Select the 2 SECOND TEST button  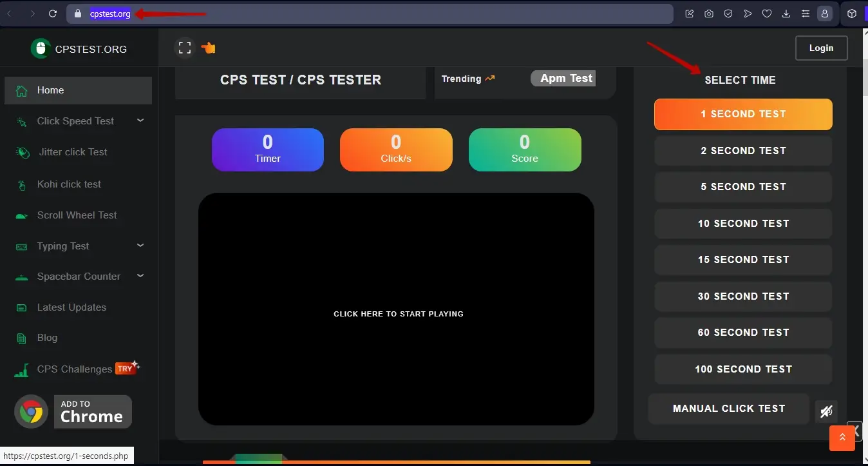(x=743, y=151)
